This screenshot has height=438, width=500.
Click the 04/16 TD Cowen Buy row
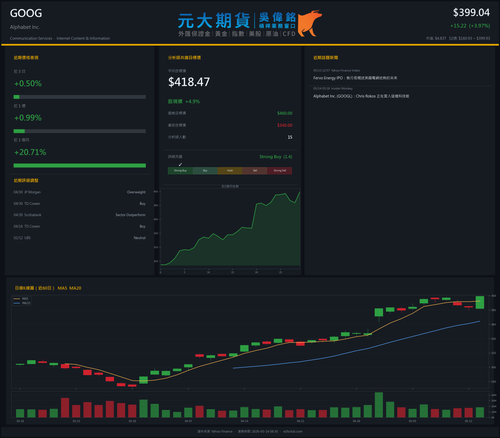tap(80, 227)
